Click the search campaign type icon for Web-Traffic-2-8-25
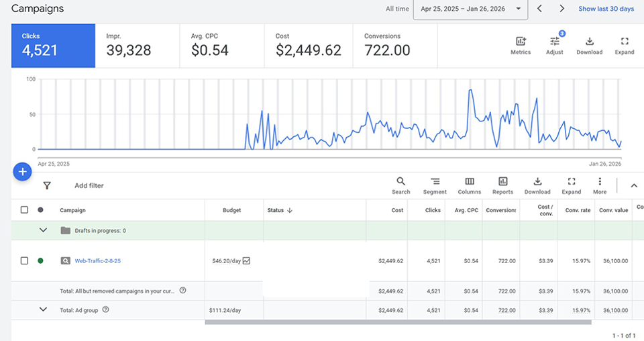Image resolution: width=644 pixels, height=341 pixels. pyautogui.click(x=65, y=260)
